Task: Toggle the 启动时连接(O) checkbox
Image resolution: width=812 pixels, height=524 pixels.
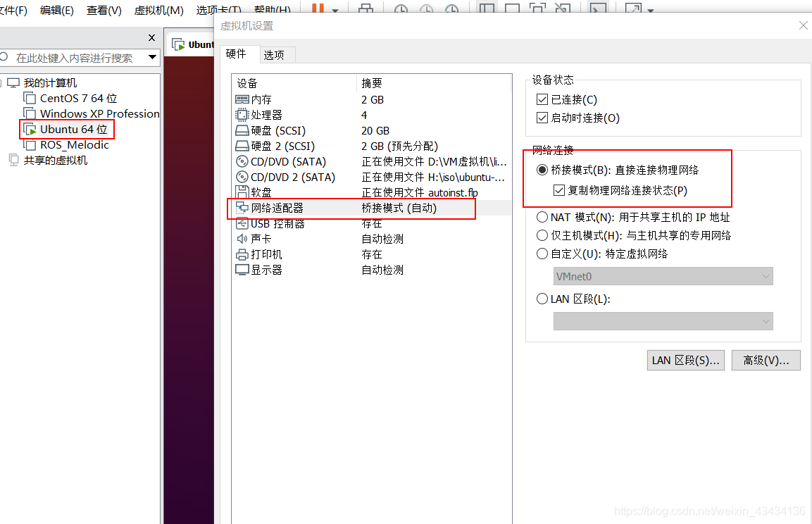Action: click(542, 118)
